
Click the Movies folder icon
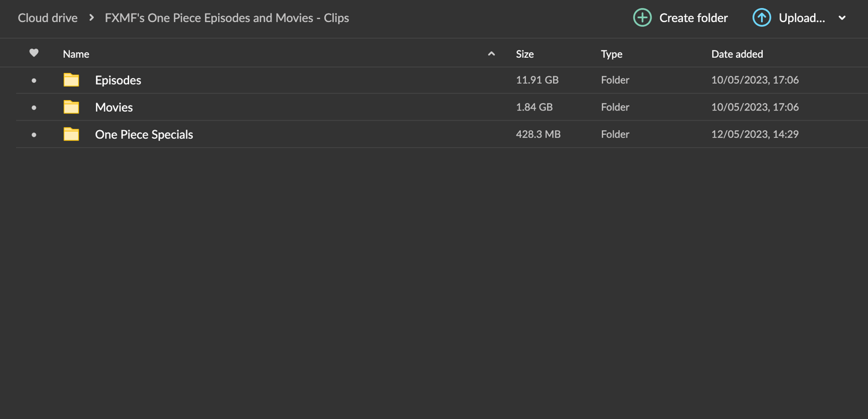click(71, 107)
